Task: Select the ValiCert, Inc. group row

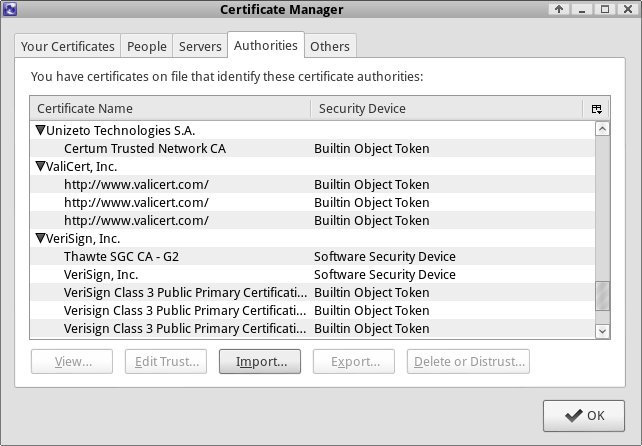Action: [312, 166]
